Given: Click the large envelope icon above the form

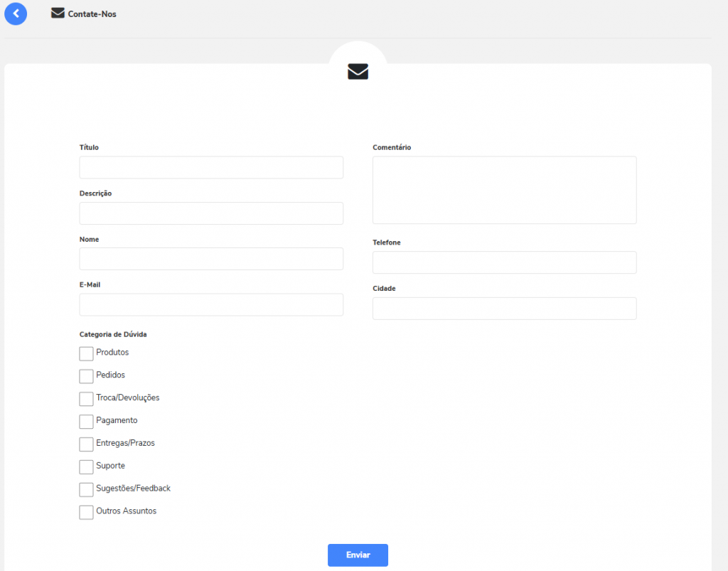Looking at the screenshot, I should point(358,71).
